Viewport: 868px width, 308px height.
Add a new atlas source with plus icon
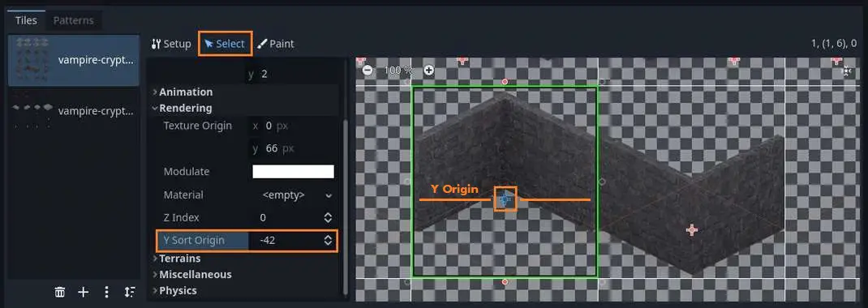pos(83,292)
